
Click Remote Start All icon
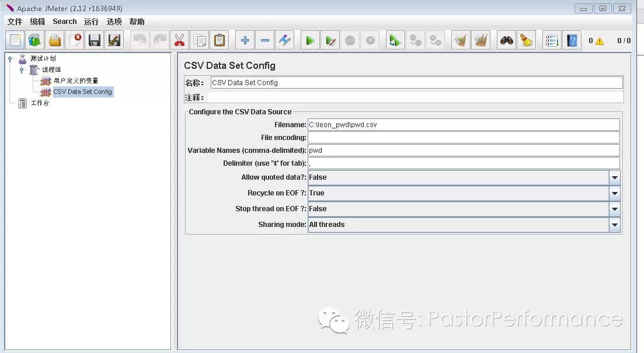click(395, 40)
